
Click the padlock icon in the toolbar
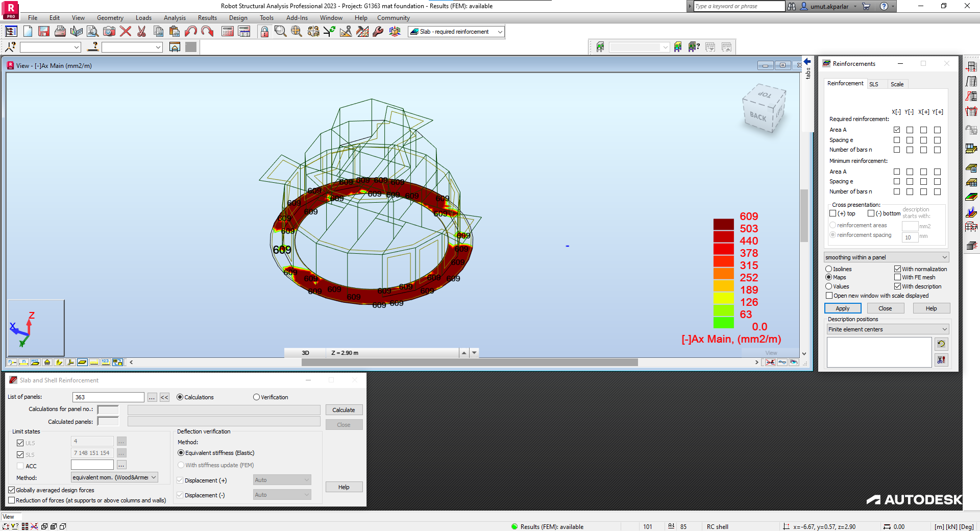pos(264,31)
